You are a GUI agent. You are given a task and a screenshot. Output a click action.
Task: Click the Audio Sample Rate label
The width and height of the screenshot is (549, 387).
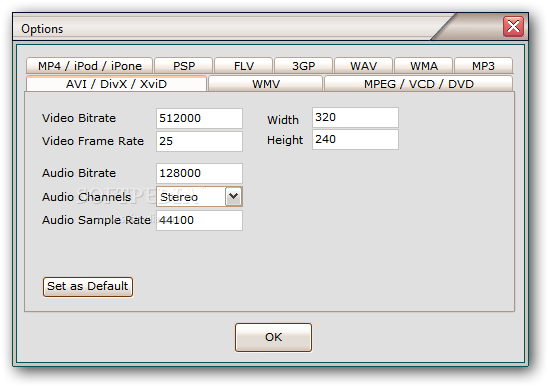96,220
